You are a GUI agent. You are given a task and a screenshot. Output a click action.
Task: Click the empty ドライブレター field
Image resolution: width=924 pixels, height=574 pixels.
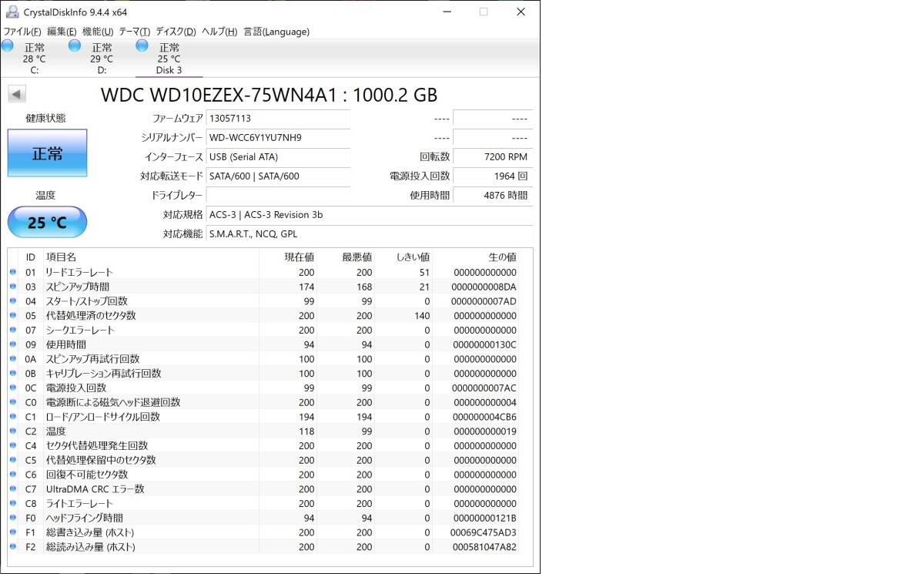(278, 195)
